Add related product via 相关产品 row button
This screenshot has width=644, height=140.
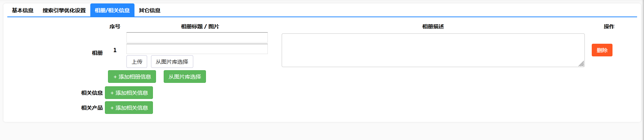(x=129, y=108)
